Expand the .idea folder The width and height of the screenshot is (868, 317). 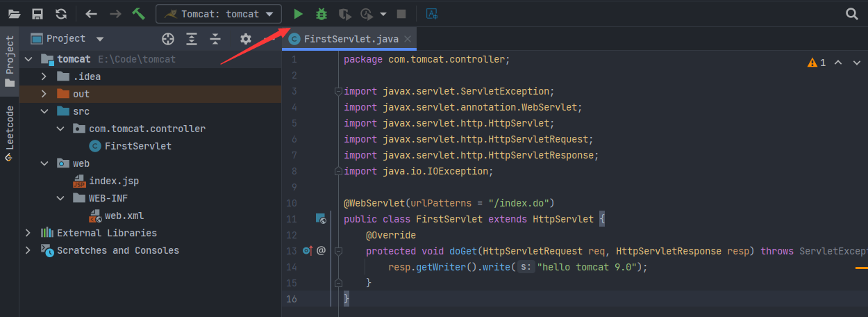[44, 76]
